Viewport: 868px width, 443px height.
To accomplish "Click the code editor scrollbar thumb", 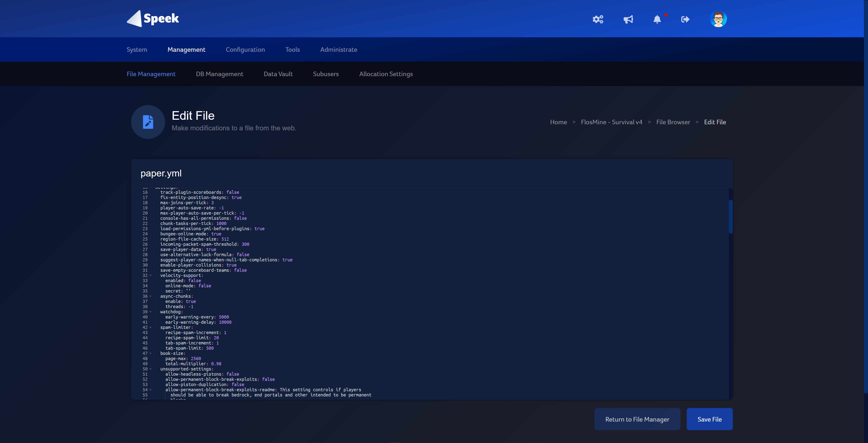I will [731, 216].
